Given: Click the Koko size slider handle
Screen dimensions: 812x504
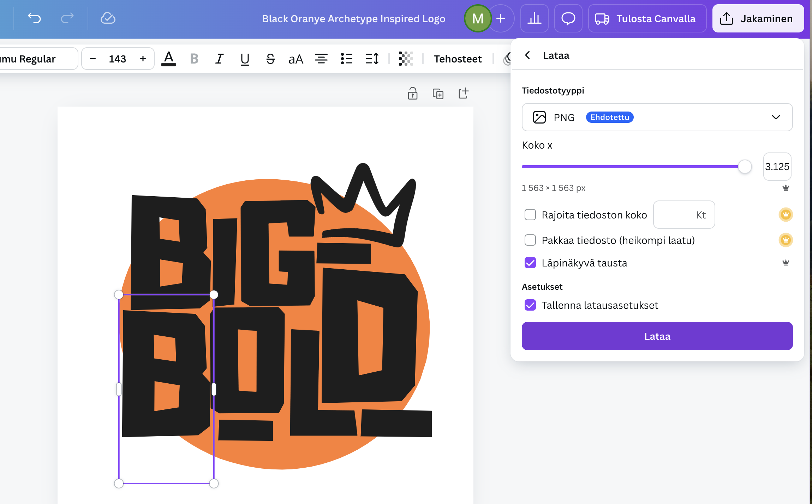Looking at the screenshot, I should pyautogui.click(x=745, y=167).
